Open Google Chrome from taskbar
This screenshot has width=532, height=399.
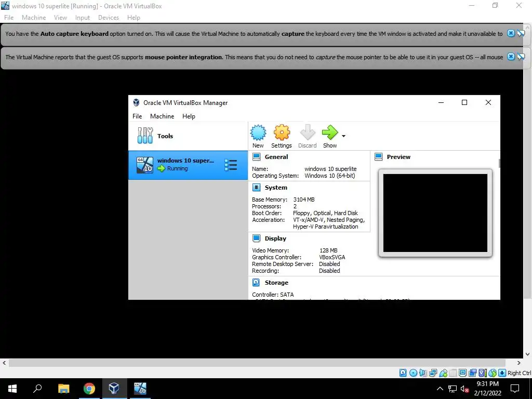89,389
